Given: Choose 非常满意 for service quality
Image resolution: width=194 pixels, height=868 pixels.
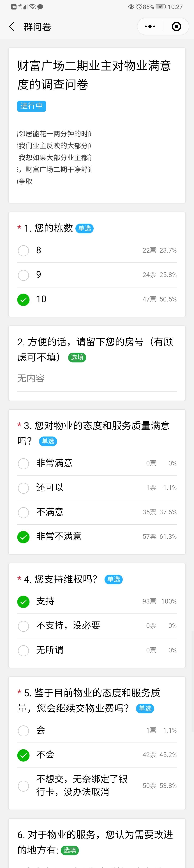Looking at the screenshot, I should [x=97, y=463].
